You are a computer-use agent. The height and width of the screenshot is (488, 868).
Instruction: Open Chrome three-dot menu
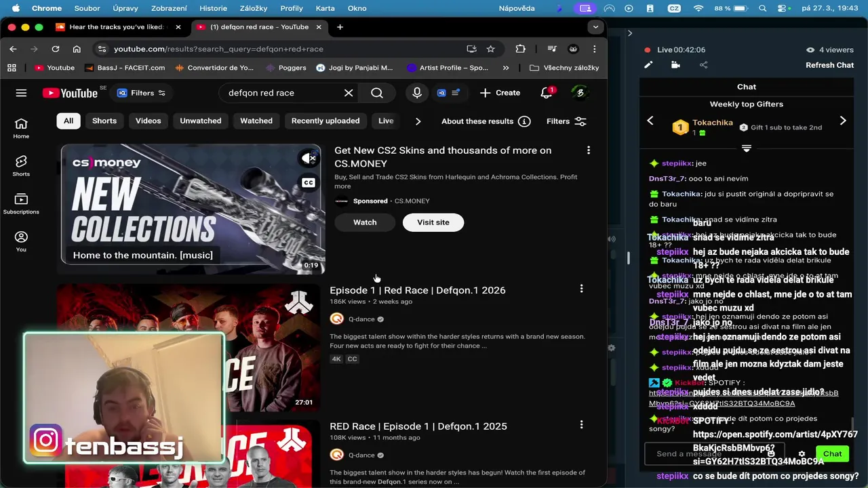[595, 49]
